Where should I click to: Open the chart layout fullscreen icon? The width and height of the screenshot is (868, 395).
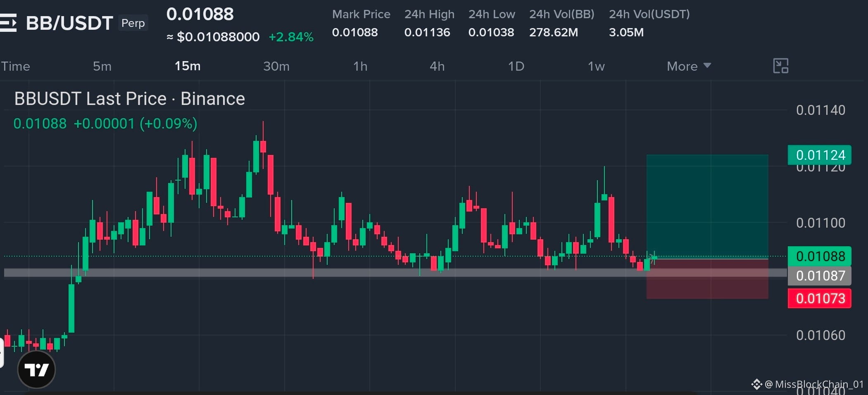click(780, 66)
